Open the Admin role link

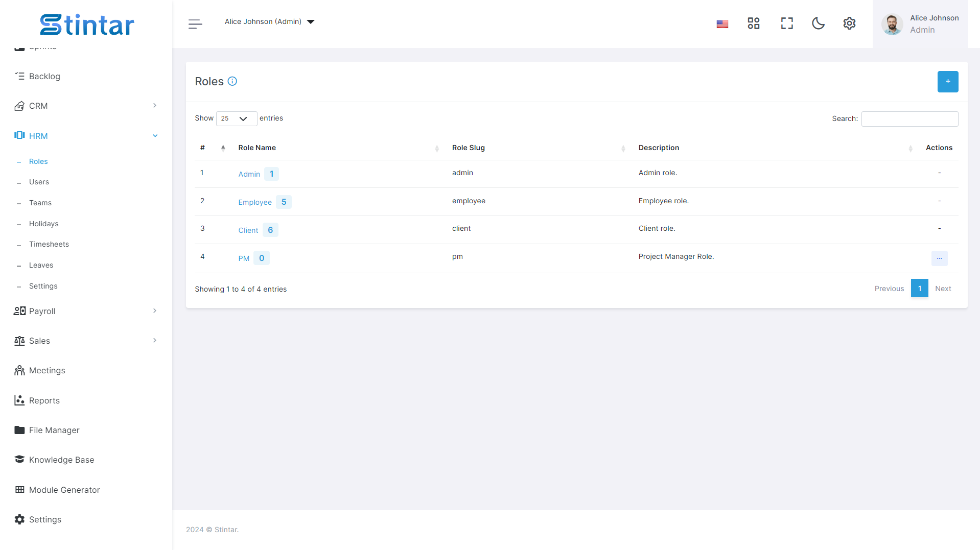(x=249, y=174)
